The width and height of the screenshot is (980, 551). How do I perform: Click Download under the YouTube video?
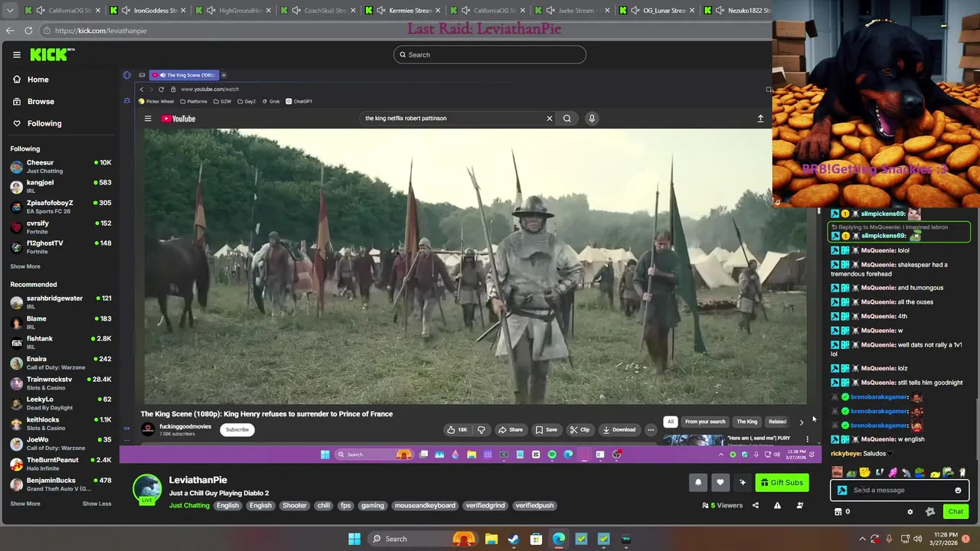coord(619,429)
